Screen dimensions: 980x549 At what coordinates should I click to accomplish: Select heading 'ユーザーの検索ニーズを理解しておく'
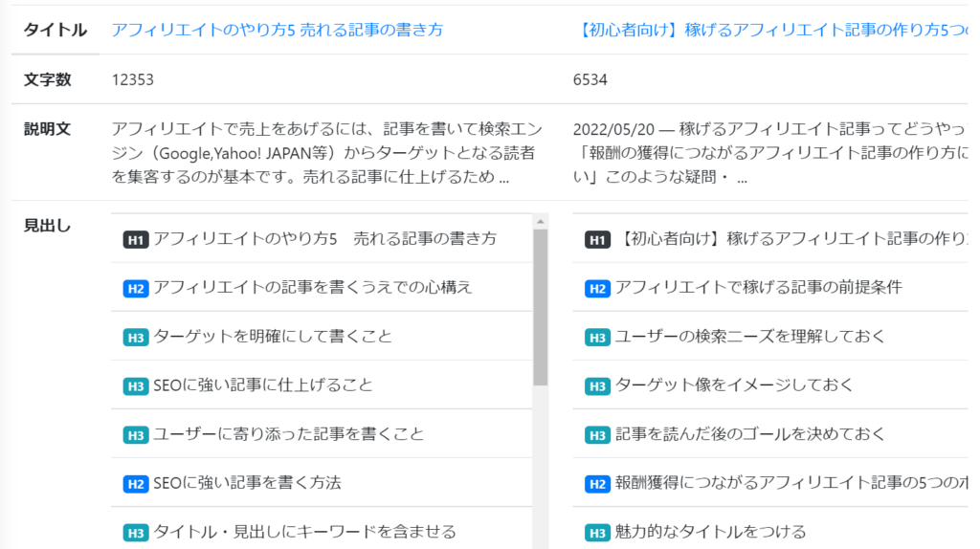(x=750, y=336)
